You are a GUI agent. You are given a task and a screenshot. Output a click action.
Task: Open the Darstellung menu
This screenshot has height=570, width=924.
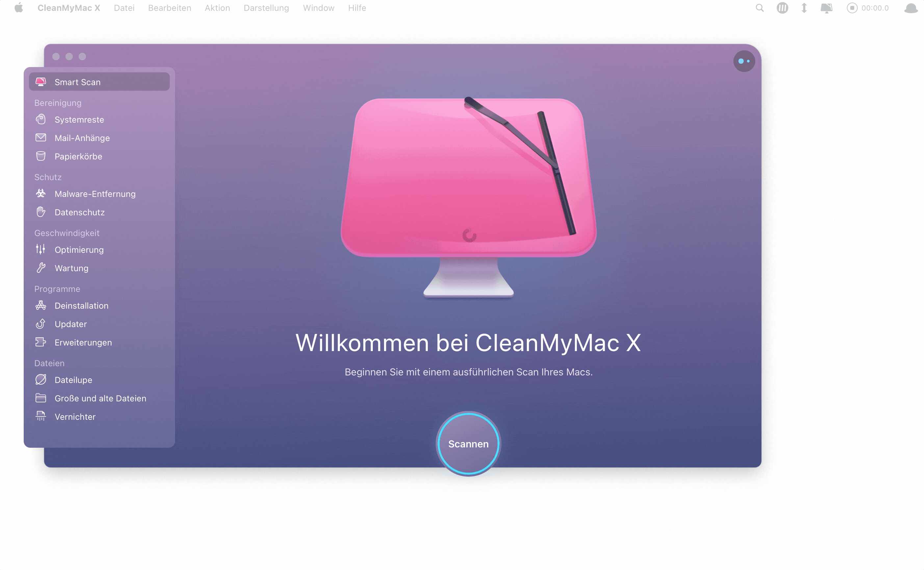[x=267, y=8]
